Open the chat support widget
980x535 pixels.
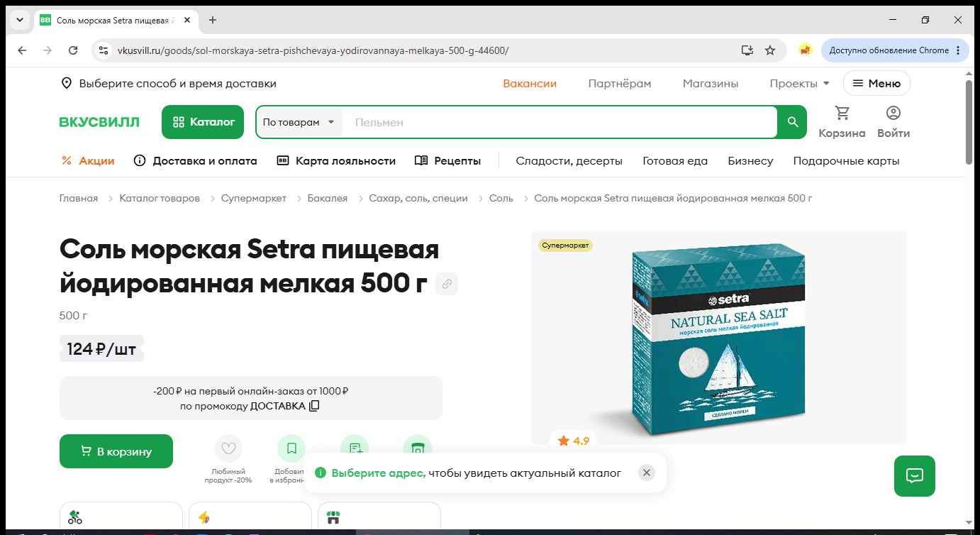pos(915,475)
